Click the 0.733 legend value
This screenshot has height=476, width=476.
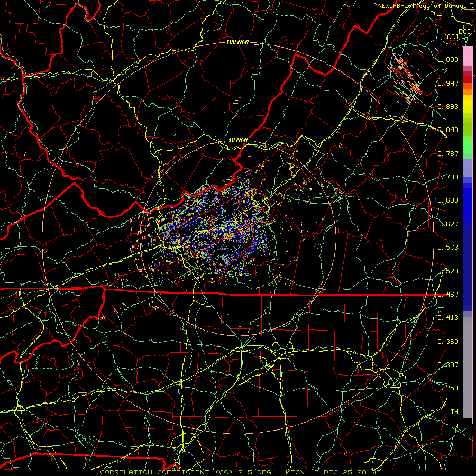click(448, 177)
